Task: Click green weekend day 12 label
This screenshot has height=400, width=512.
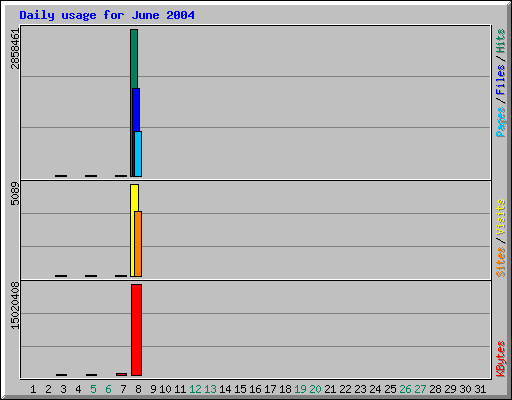Action: pyautogui.click(x=195, y=389)
